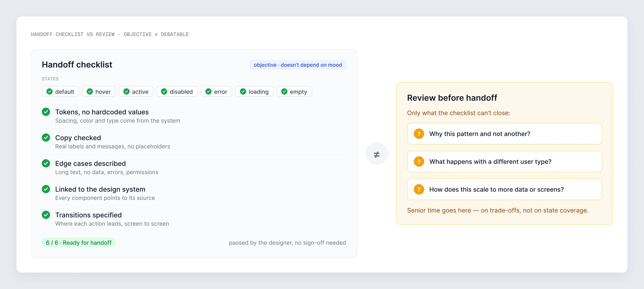This screenshot has width=644, height=289.
Task: Toggle the check beside 'Edge cases described'
Action: coord(46,163)
